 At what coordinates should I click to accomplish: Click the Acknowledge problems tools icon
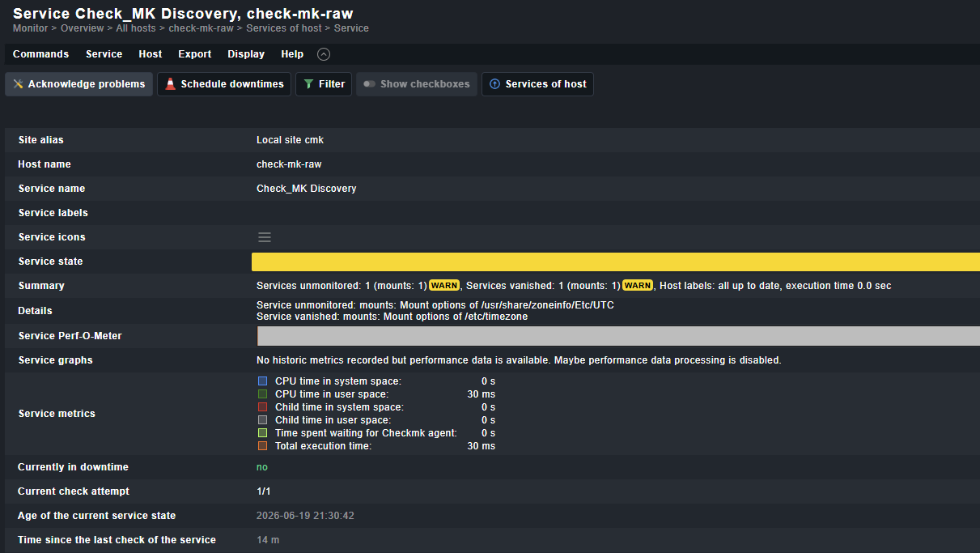pos(18,84)
